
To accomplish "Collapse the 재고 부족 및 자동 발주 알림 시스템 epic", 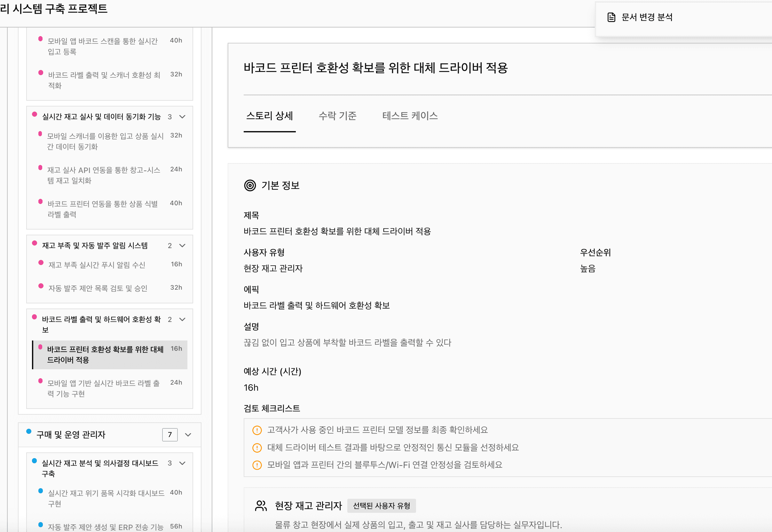I will (x=182, y=246).
